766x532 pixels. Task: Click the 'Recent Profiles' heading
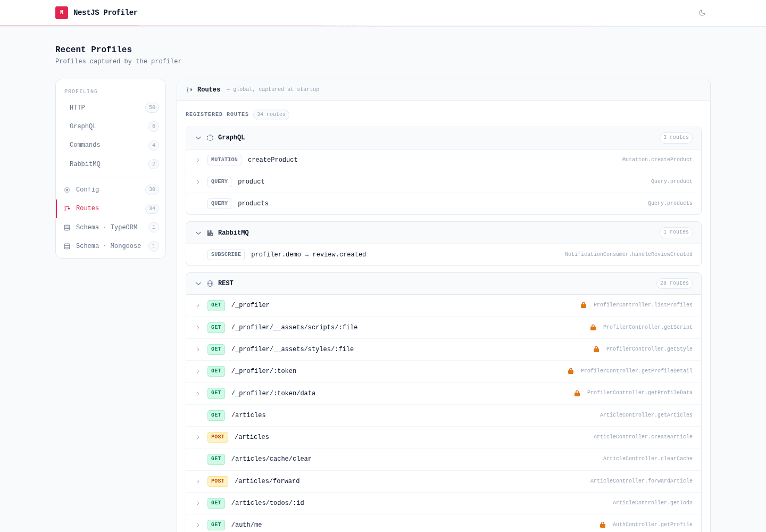coord(94,49)
